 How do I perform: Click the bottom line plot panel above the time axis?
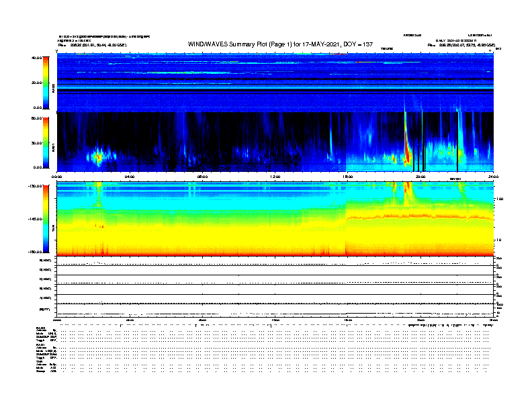[275, 310]
